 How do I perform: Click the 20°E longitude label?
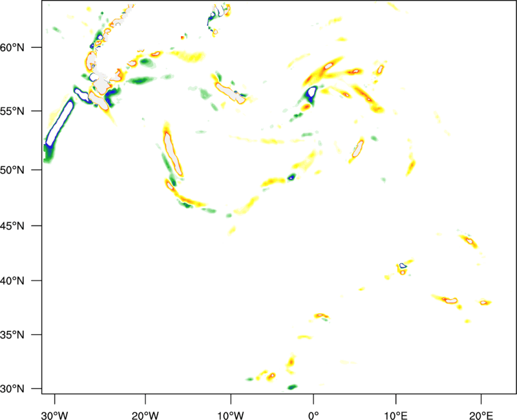481,415
